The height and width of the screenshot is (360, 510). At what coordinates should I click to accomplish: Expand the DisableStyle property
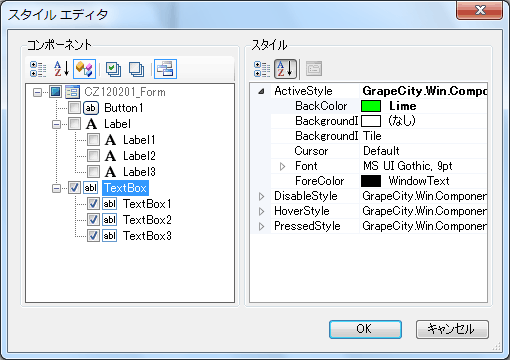[x=262, y=196]
